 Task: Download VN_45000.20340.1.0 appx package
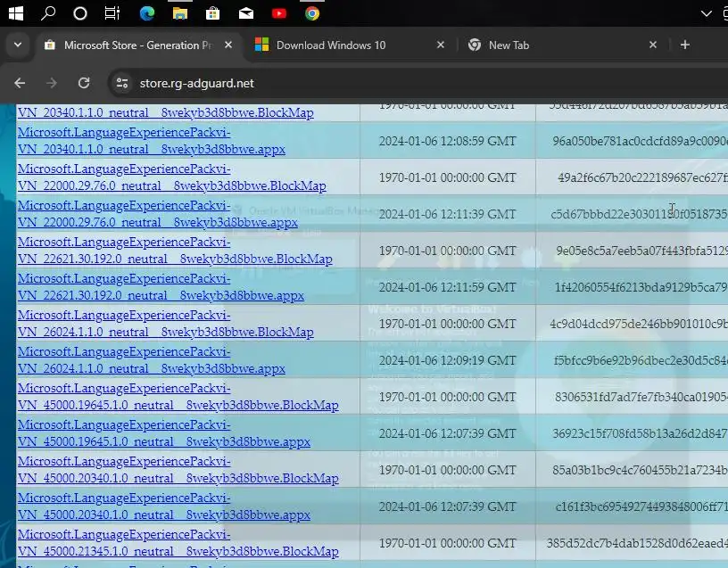(164, 506)
